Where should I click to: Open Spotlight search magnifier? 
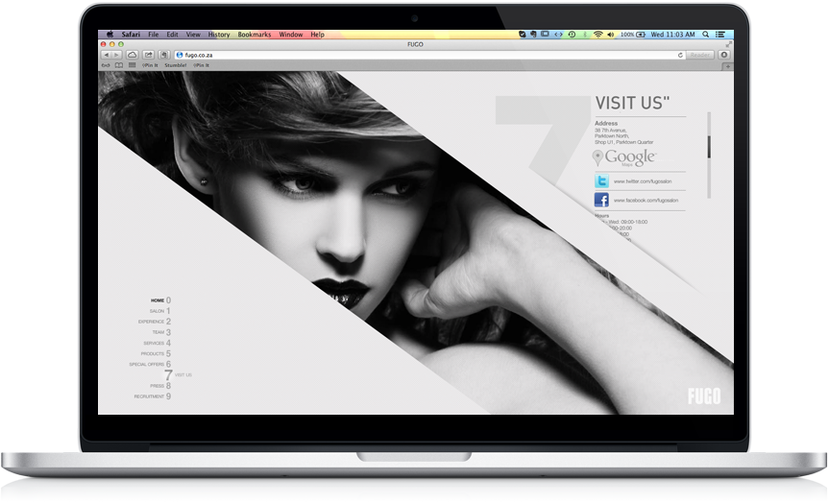[x=705, y=35]
